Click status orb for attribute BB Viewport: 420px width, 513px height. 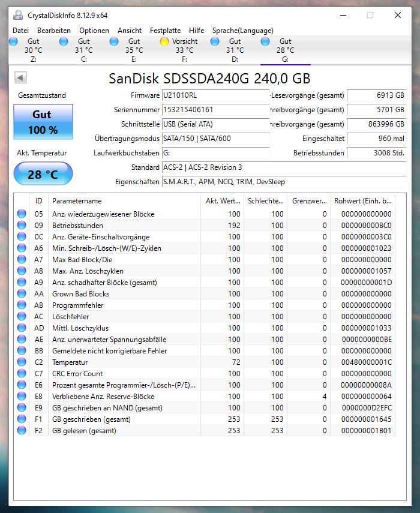tap(22, 351)
